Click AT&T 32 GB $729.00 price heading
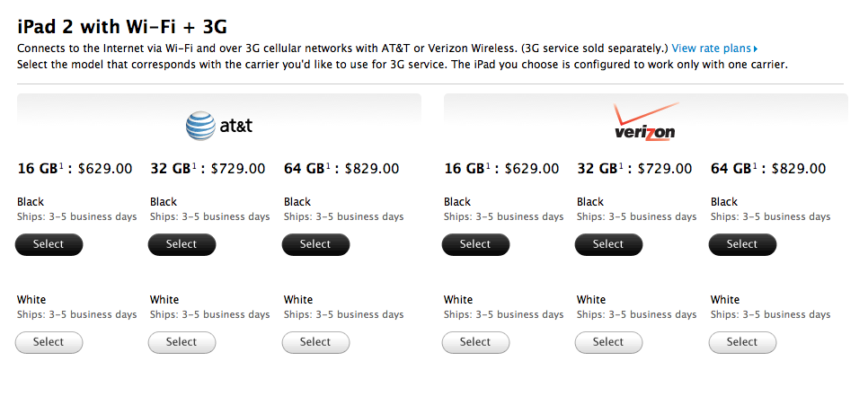Image resolution: width=868 pixels, height=405 pixels. [208, 168]
